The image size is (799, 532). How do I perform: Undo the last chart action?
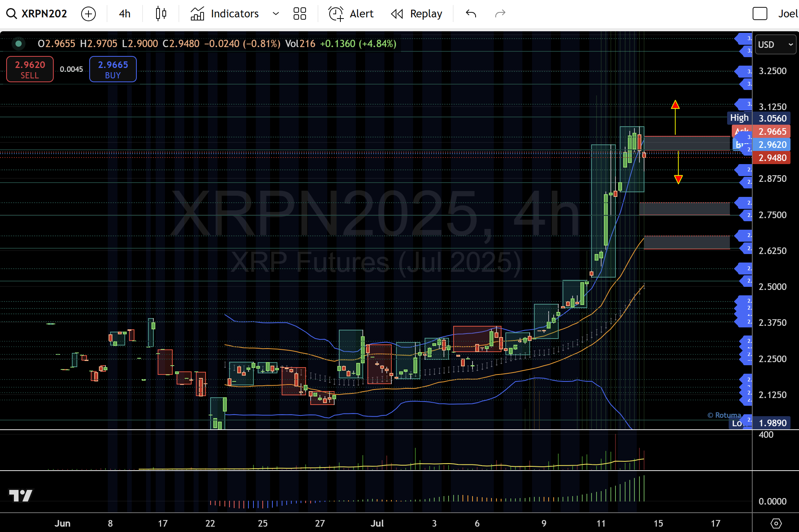(471, 14)
